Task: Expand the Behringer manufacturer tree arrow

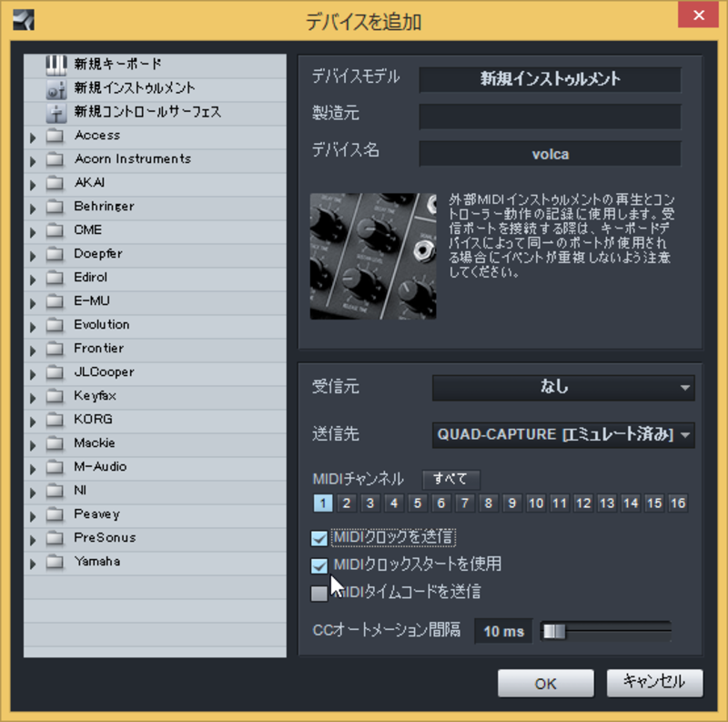Action: point(33,209)
